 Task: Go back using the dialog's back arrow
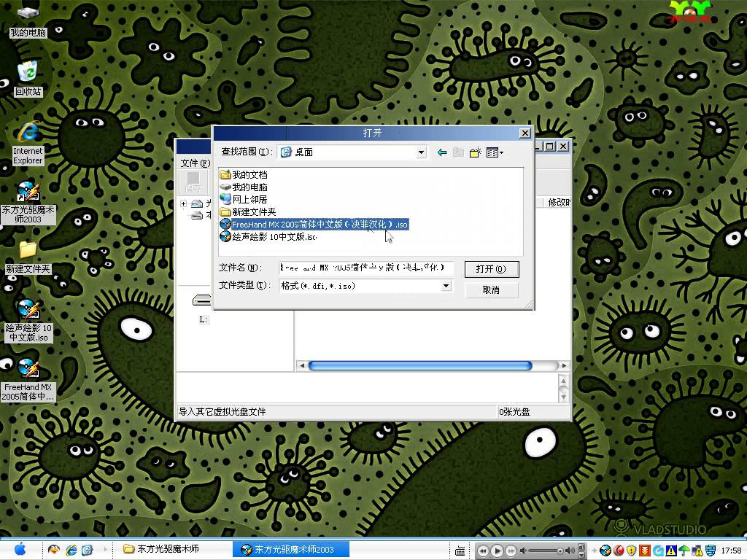[441, 152]
